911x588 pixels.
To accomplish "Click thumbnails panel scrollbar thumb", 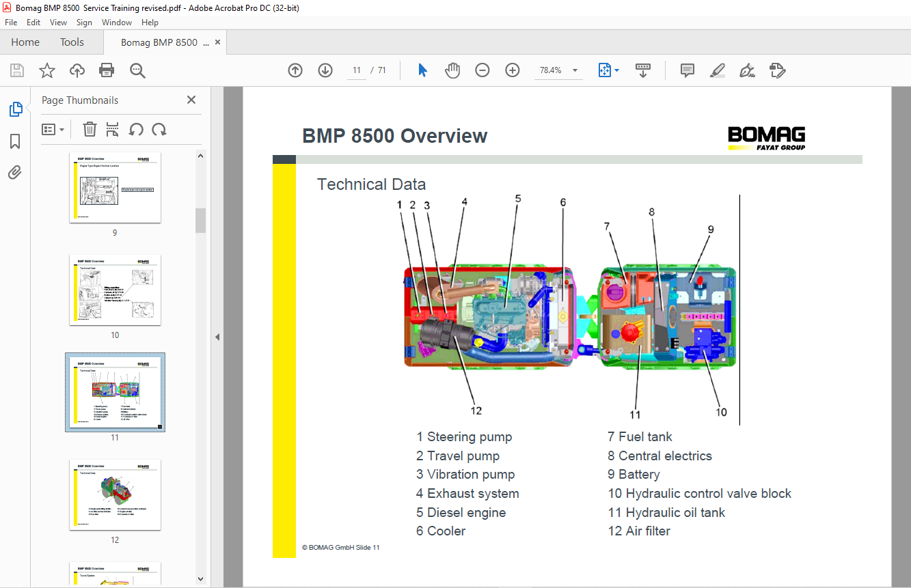I will pyautogui.click(x=200, y=221).
